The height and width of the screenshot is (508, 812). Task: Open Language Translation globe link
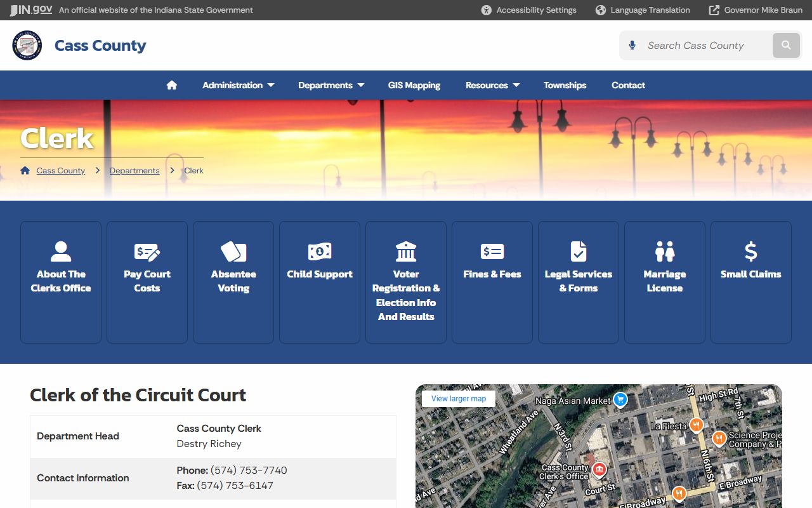coord(643,10)
